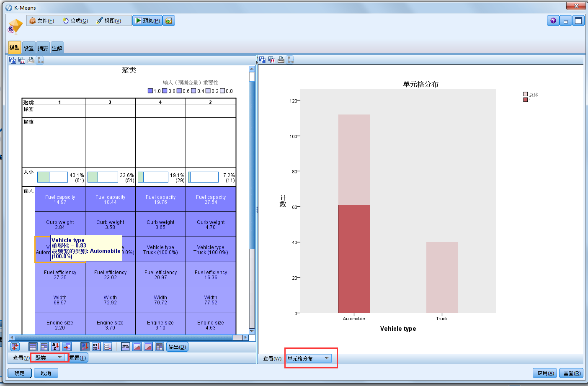Click the Fuel efficiency 16.36 cell
The image size is (588, 386).
pyautogui.click(x=211, y=275)
